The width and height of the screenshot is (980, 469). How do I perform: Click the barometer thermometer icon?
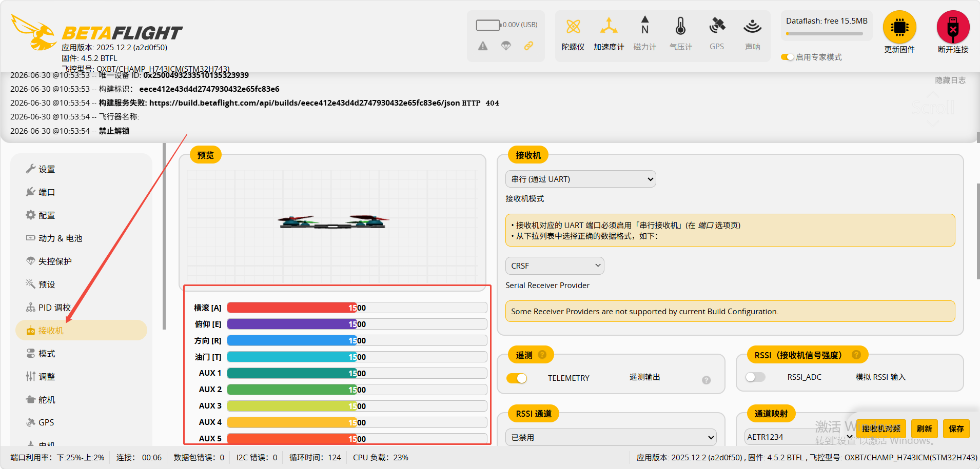(680, 26)
